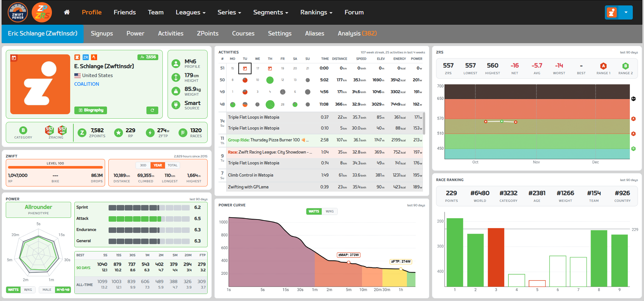Open the Strava profile icon link
This screenshot has width=644, height=301.
coord(94,57)
